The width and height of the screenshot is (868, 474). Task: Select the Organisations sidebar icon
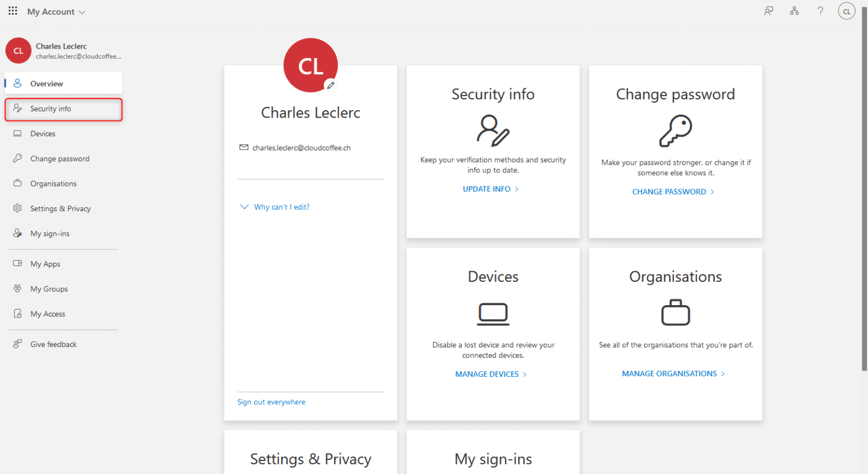19,183
